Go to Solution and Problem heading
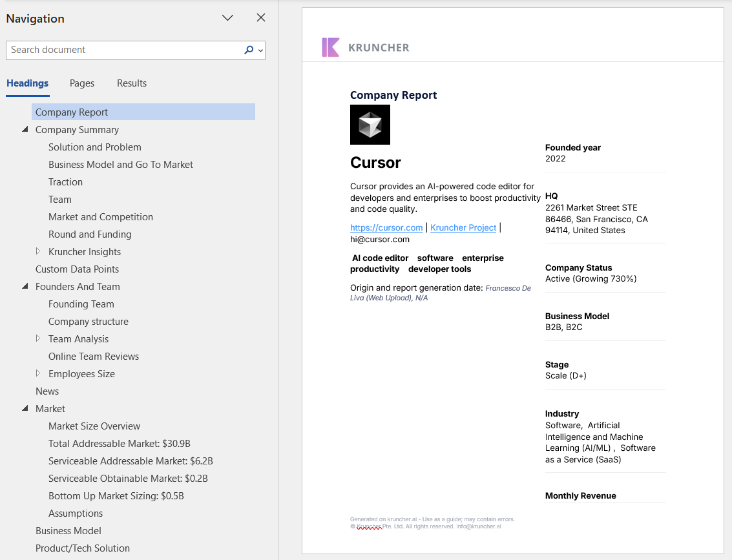This screenshot has width=732, height=560. tap(95, 147)
